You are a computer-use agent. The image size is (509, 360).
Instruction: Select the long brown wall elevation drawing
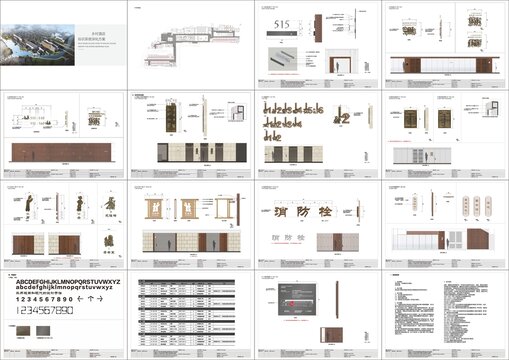(x=62, y=152)
